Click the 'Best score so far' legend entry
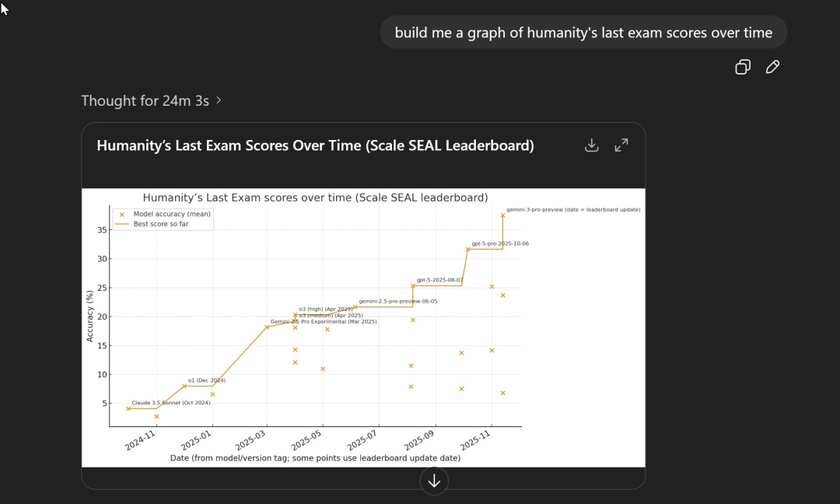Screen dimensions: 840x504 (x=161, y=224)
